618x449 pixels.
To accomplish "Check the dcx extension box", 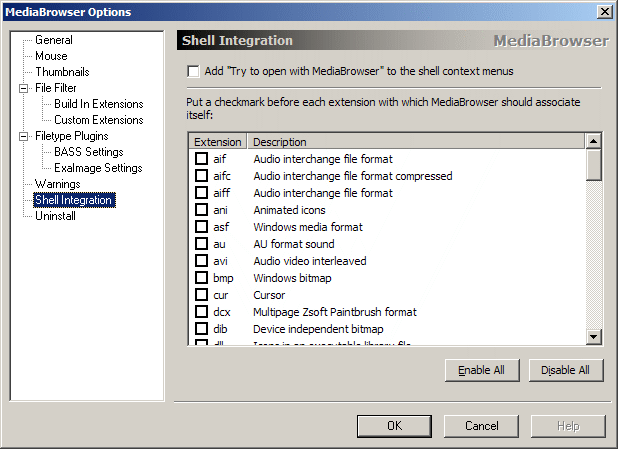I will [x=201, y=311].
